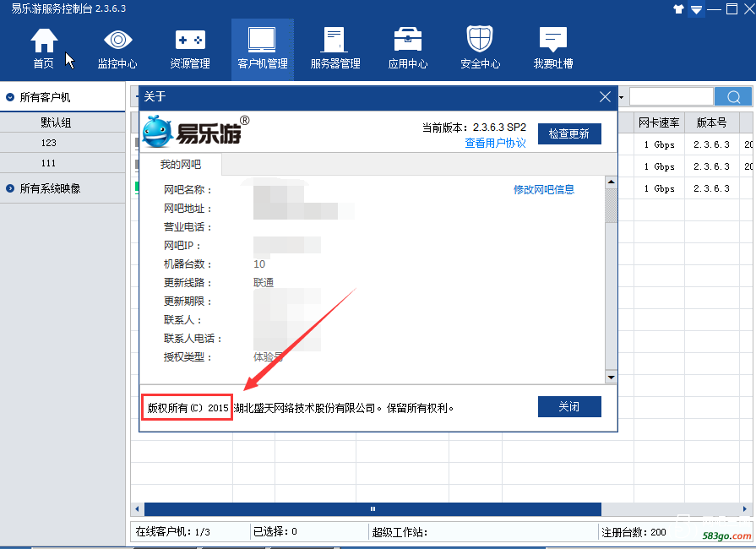Click the horizontal scrollbar right arrow

[745, 509]
